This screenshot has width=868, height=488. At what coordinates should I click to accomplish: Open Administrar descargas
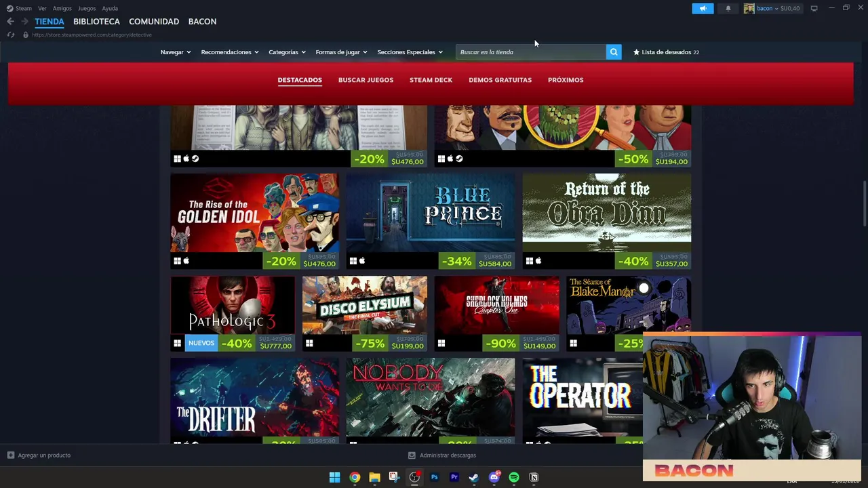point(448,455)
